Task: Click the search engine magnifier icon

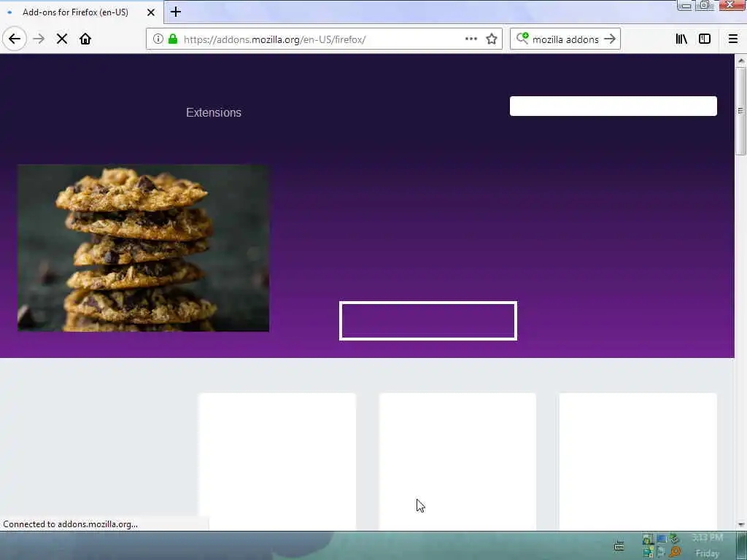Action: (x=522, y=39)
